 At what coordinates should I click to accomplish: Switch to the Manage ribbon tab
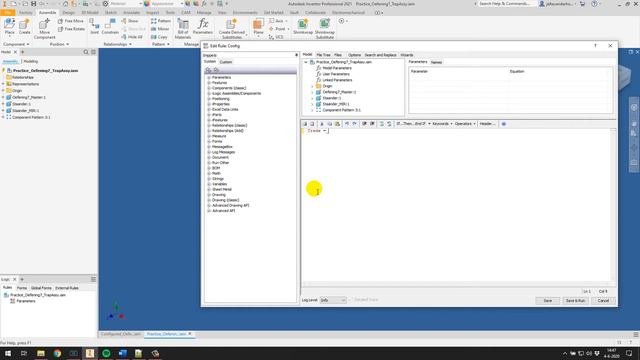(x=204, y=13)
